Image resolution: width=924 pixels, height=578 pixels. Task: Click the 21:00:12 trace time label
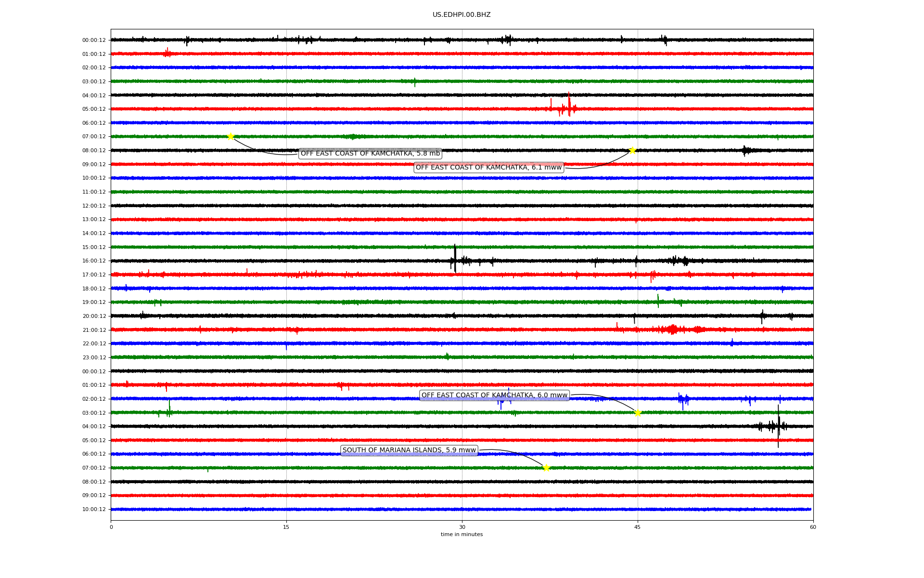click(94, 330)
